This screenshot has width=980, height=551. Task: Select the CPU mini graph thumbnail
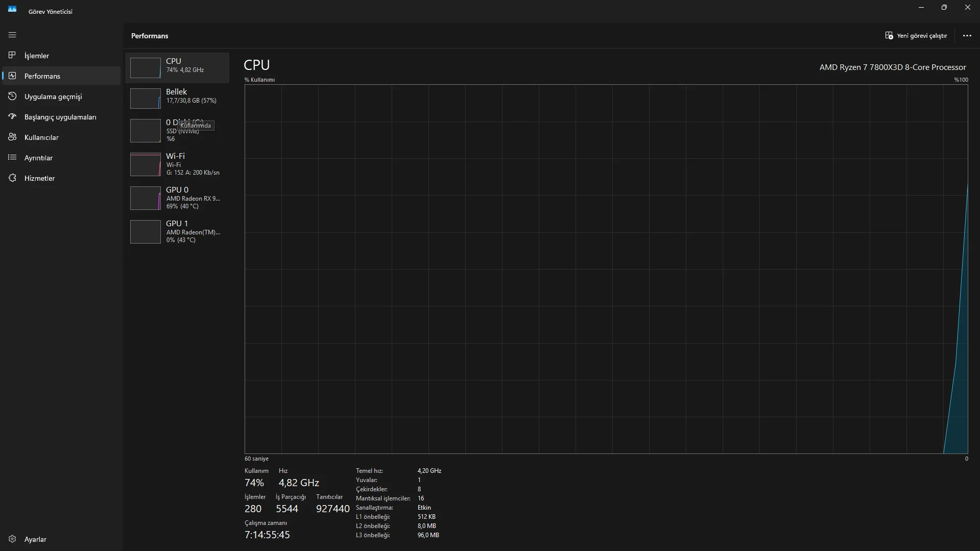(x=145, y=68)
